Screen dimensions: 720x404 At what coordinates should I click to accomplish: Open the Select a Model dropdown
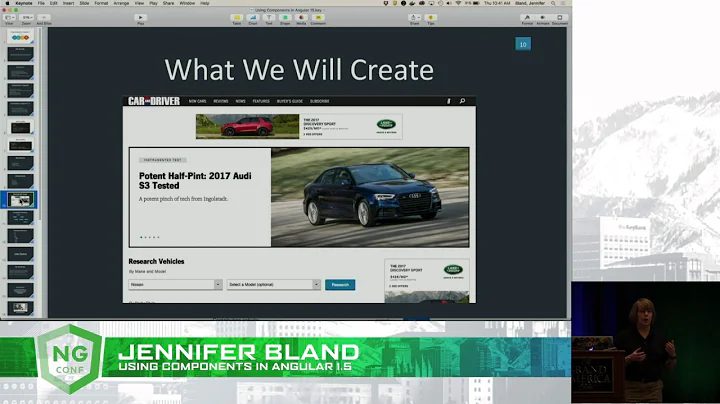pos(274,285)
